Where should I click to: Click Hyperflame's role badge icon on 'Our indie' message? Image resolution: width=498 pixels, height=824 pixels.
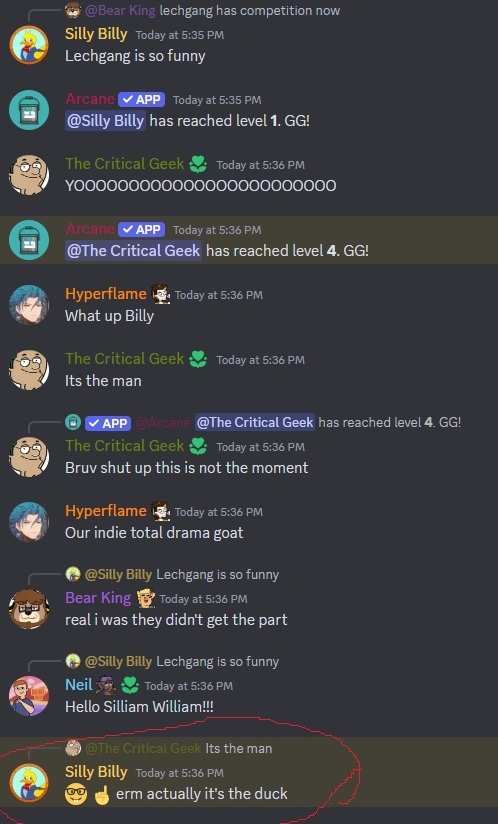(x=160, y=511)
